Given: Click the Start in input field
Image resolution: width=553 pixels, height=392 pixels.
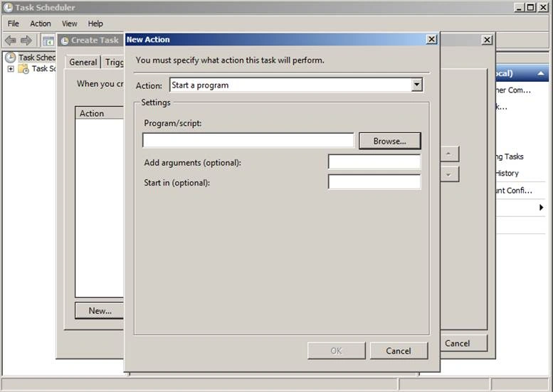Looking at the screenshot, I should point(374,182).
